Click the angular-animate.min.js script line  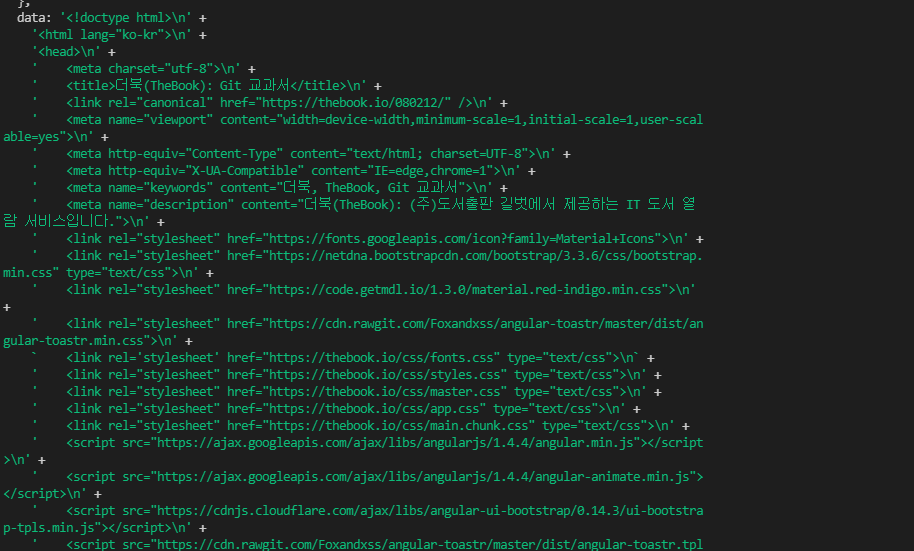point(367,477)
